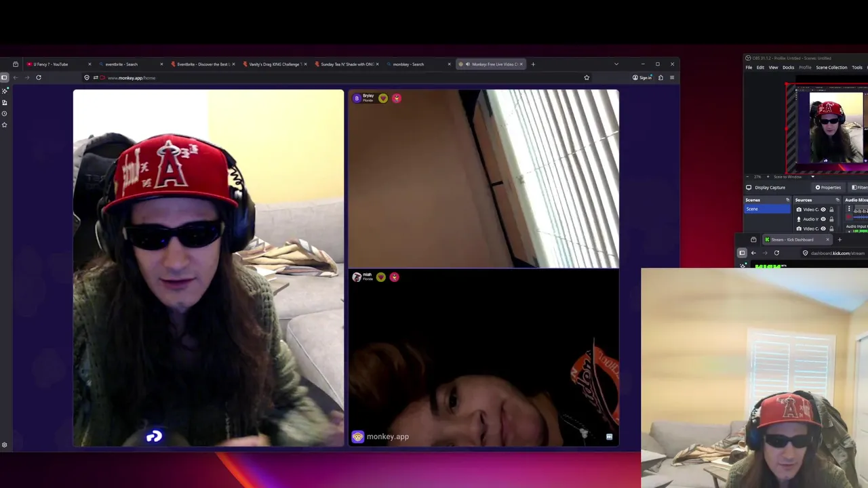Open the OBS Docks menu
This screenshot has width=868, height=488.
(x=788, y=68)
